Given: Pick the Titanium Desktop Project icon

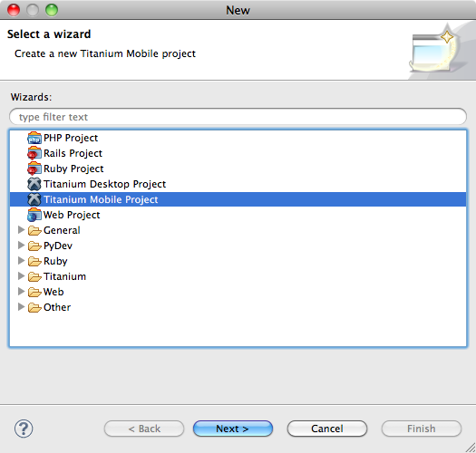Looking at the screenshot, I should pos(34,184).
